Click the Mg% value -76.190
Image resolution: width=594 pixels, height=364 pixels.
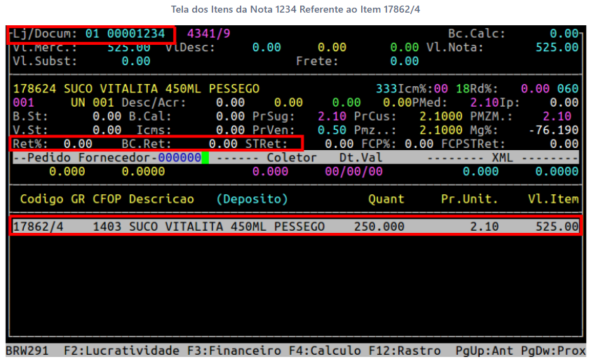coord(555,130)
